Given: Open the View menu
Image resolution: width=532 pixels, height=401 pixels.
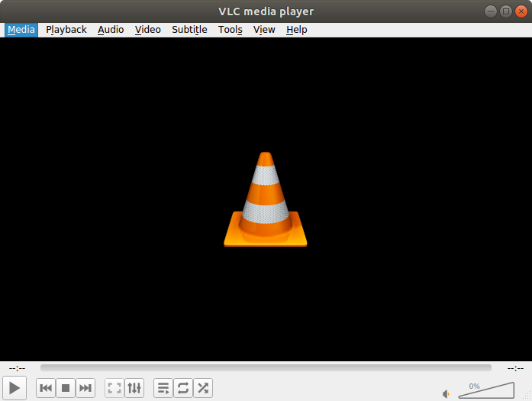Looking at the screenshot, I should (264, 30).
